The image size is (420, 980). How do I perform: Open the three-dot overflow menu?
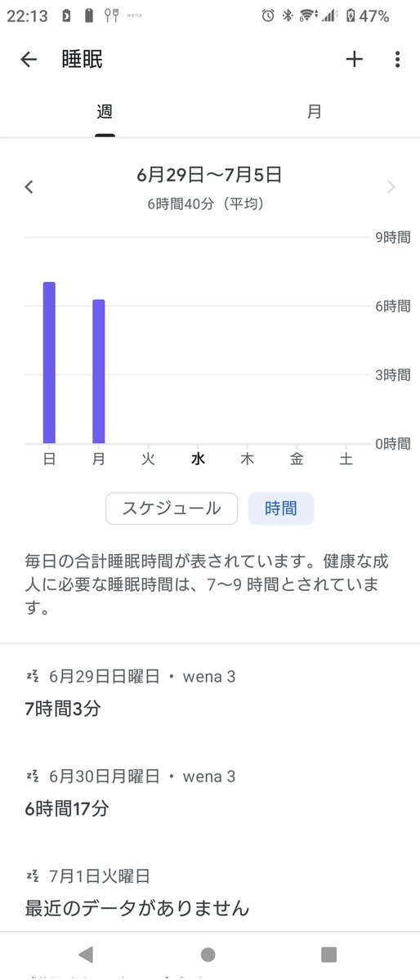point(397,60)
